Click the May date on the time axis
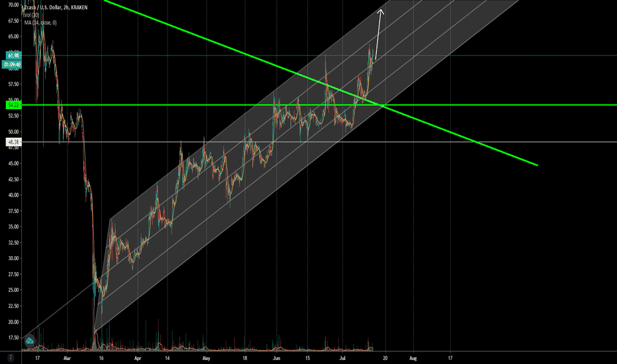The height and width of the screenshot is (364, 617). point(206,359)
